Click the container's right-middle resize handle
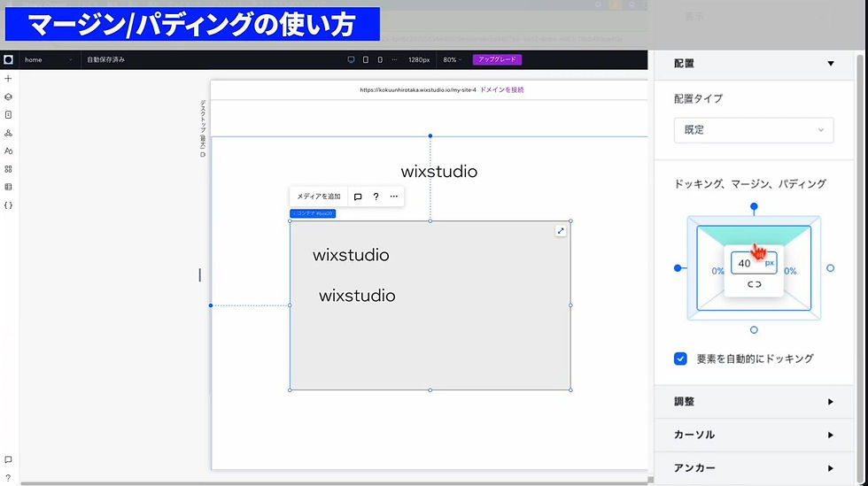This screenshot has height=486, width=868. (x=570, y=305)
